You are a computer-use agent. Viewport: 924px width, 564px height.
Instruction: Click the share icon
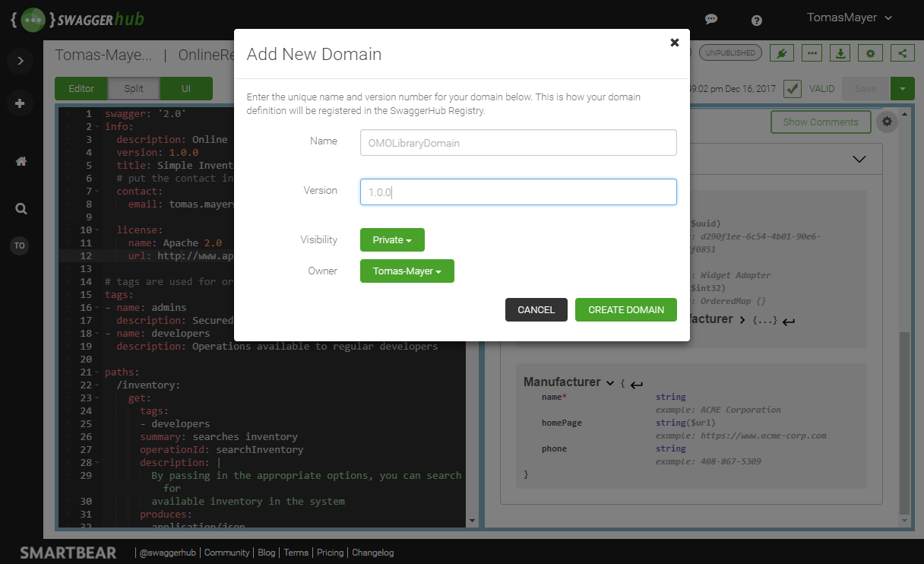click(x=902, y=53)
